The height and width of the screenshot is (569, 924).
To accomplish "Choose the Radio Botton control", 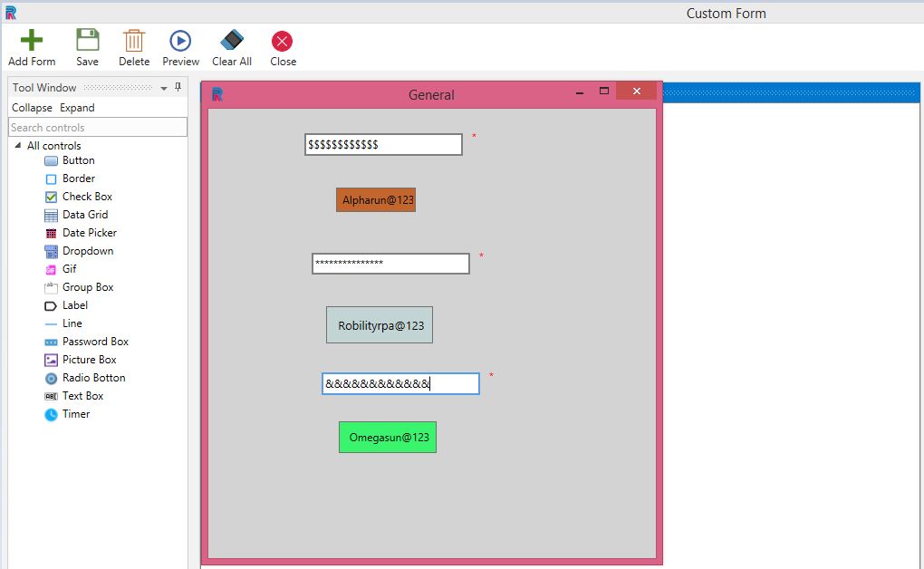I will pos(93,378).
